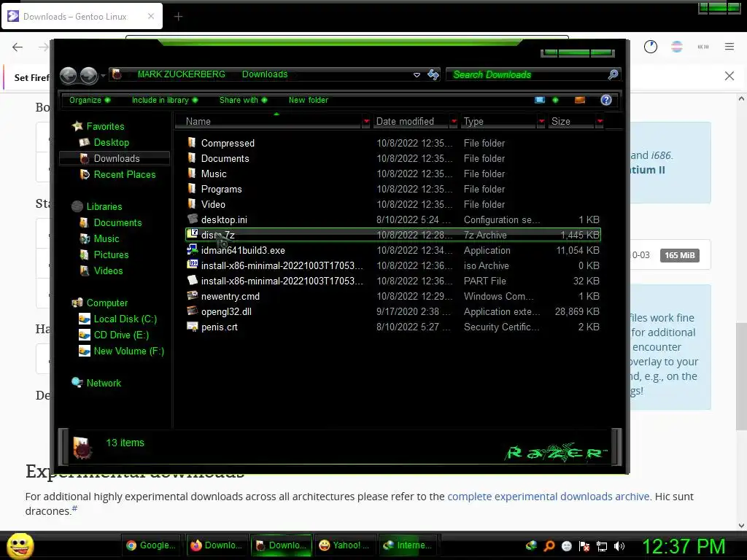This screenshot has height=560, width=747.
Task: Select the Video folder in file list
Action: click(x=393, y=204)
